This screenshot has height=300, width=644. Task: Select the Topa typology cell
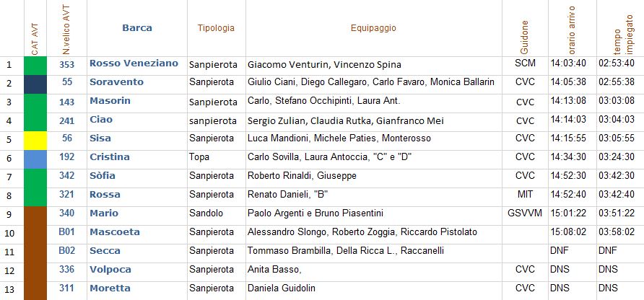[217, 159]
